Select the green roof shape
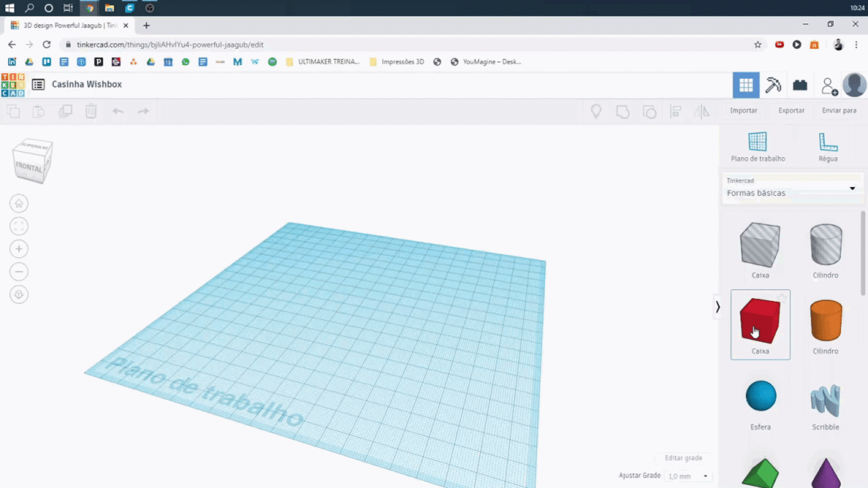This screenshot has height=488, width=868. click(x=760, y=474)
